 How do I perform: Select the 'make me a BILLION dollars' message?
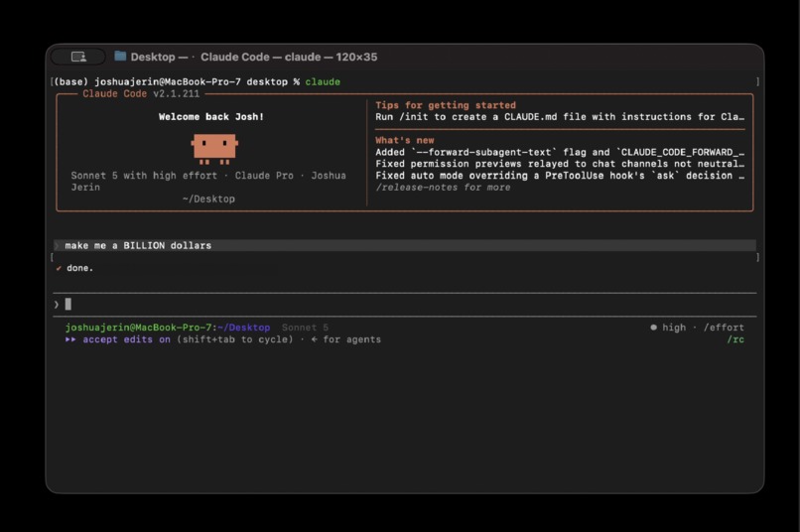(x=405, y=246)
